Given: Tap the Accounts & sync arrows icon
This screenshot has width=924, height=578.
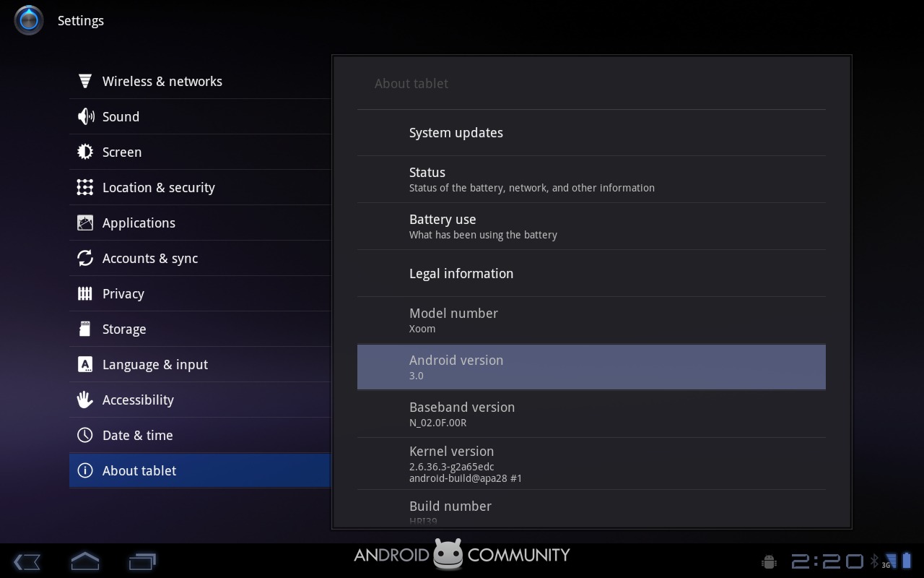Looking at the screenshot, I should (x=85, y=258).
